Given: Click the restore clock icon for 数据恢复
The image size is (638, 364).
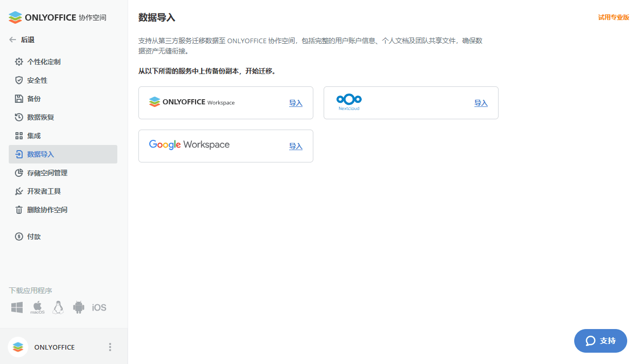Looking at the screenshot, I should [x=19, y=117].
